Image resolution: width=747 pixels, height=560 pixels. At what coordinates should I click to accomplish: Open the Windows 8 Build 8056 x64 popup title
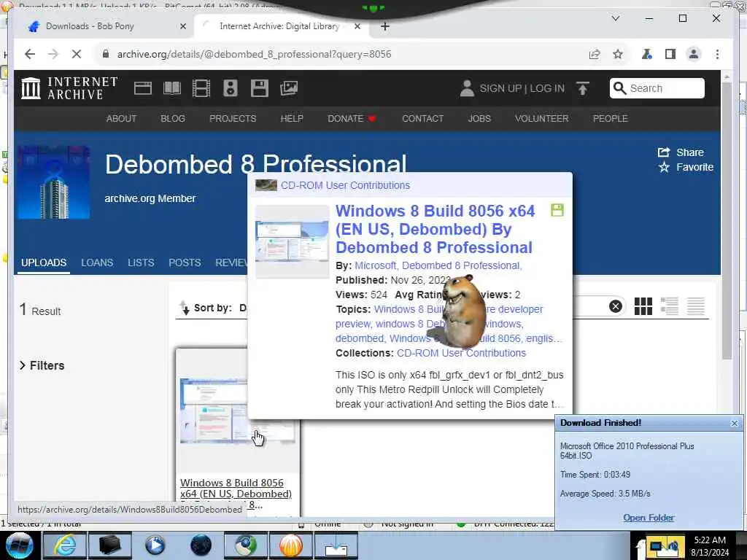[435, 229]
